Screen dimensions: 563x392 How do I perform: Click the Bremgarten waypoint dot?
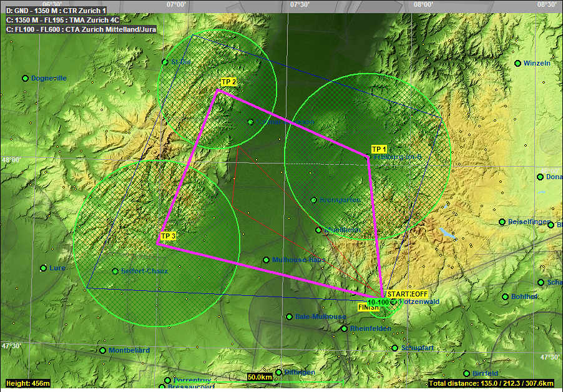click(314, 200)
